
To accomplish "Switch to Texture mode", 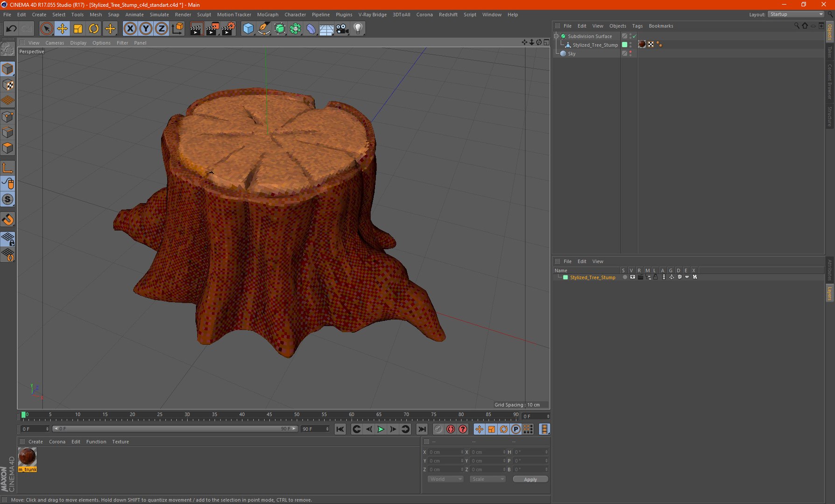I will click(x=8, y=85).
